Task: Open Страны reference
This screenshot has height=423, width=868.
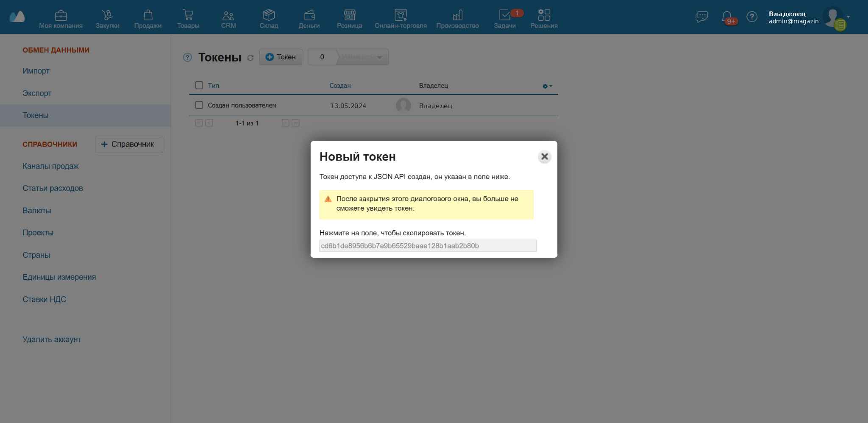Action: (36, 255)
